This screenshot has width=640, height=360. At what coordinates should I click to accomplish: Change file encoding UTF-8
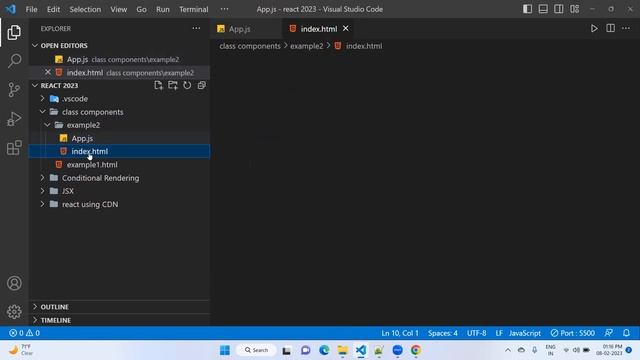476,333
